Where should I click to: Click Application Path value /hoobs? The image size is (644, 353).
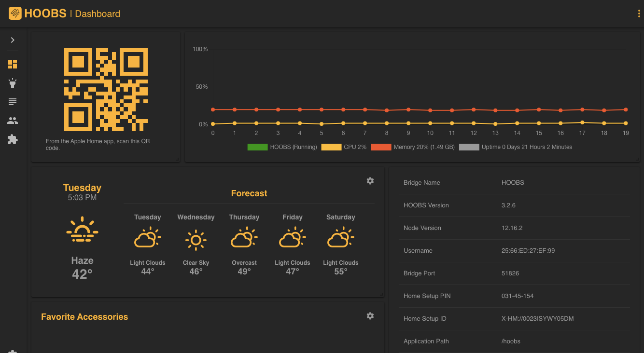(x=511, y=341)
